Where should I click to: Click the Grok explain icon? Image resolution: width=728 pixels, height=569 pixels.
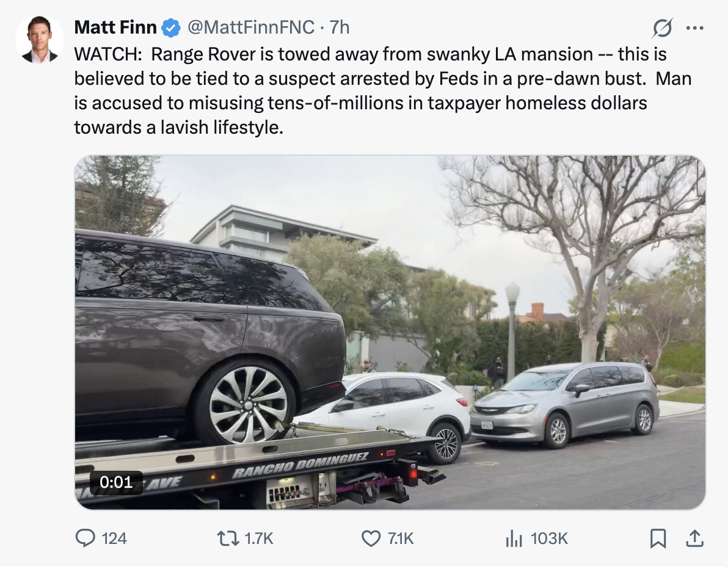click(x=663, y=27)
